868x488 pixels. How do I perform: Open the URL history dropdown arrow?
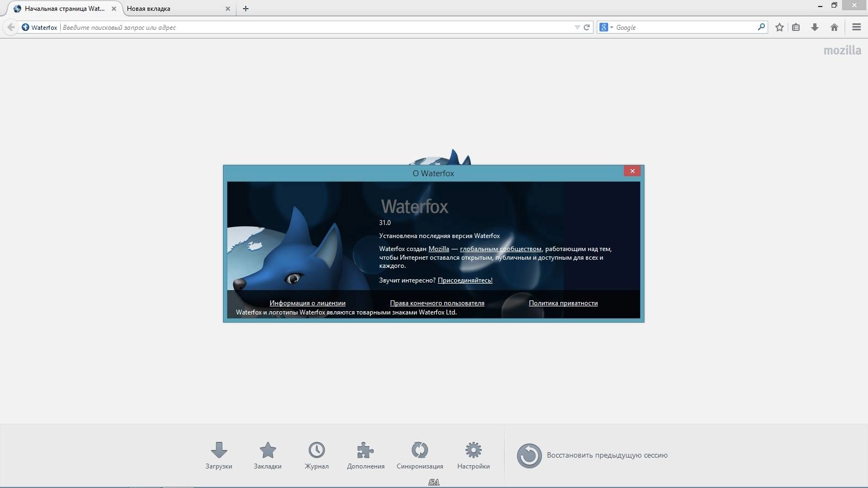pos(577,27)
